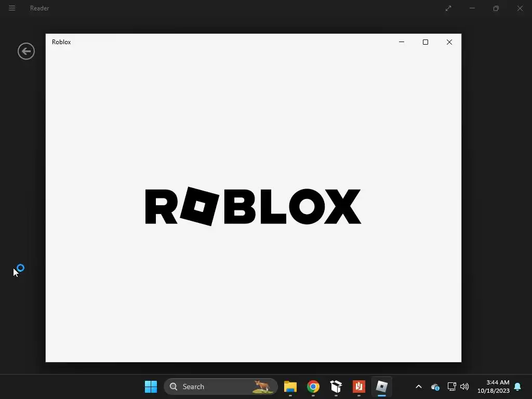532x399 pixels.
Task: Maximize the Roblox window
Action: tap(425, 42)
